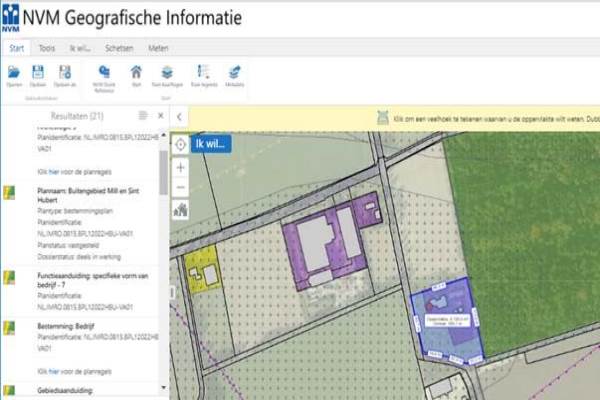The width and height of the screenshot is (600, 400).
Task: Switch to the Meten tab
Action: tap(158, 48)
